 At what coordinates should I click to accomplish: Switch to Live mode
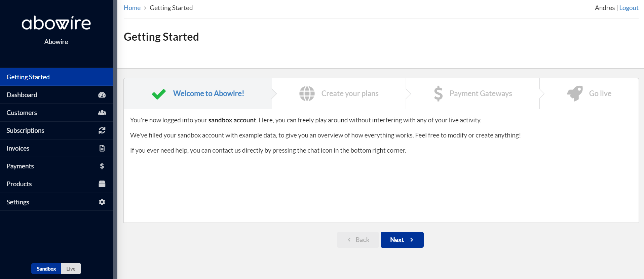[x=71, y=269]
